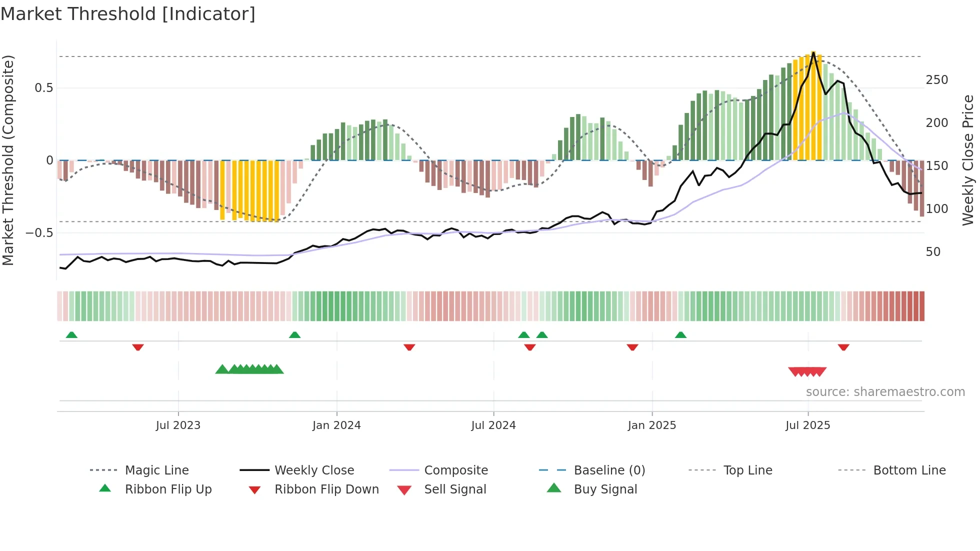Screen dimensions: 980x551
Task: Open the sharemaestro.com source link
Action: pyautogui.click(x=885, y=392)
